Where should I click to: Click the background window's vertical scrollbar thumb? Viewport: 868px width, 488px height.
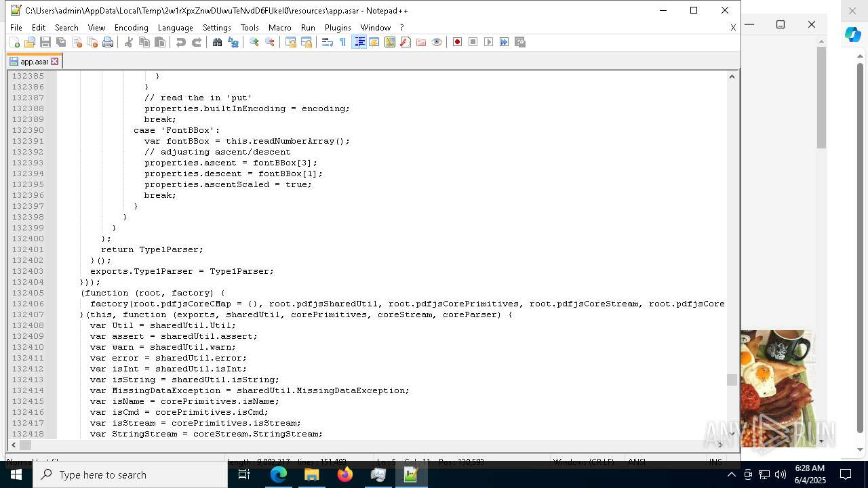point(821,98)
